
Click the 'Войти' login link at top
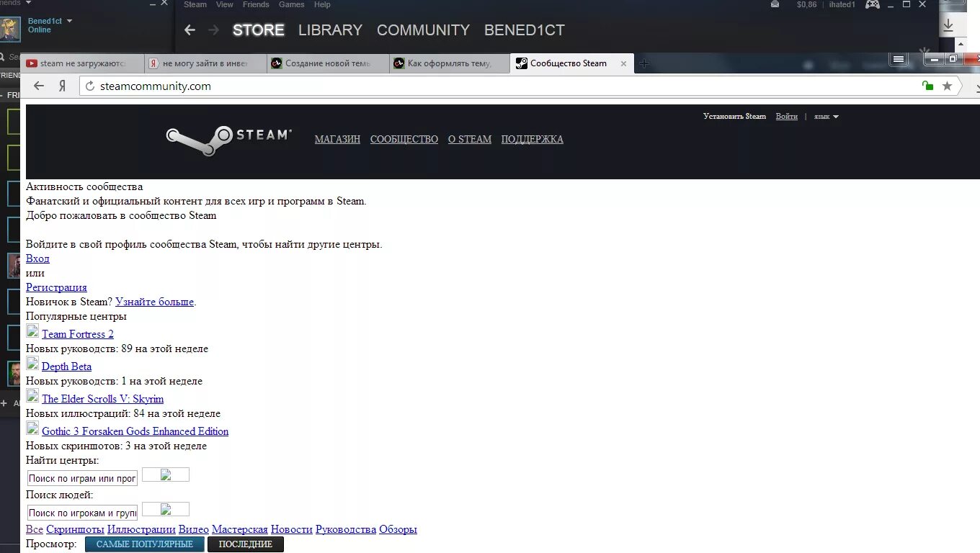[x=787, y=117]
